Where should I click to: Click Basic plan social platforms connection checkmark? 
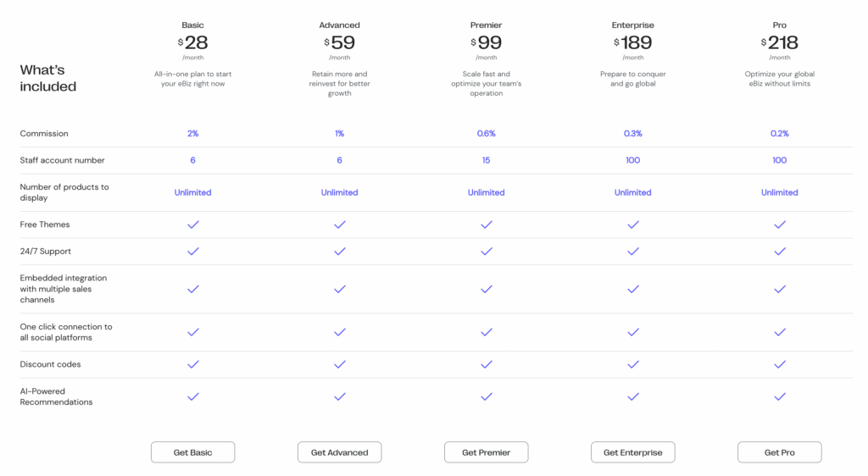click(x=192, y=332)
